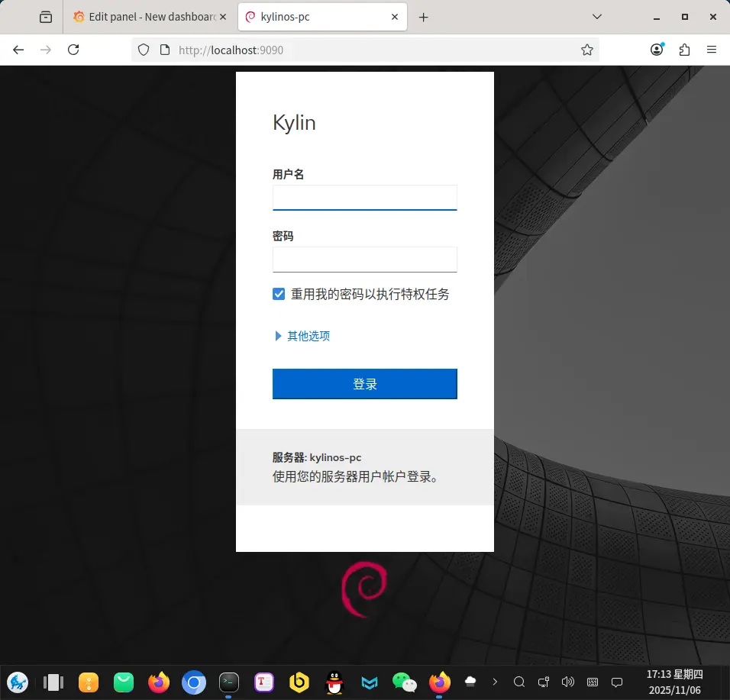Image resolution: width=730 pixels, height=700 pixels.
Task: Open the Firefox account icon
Action: (x=657, y=50)
